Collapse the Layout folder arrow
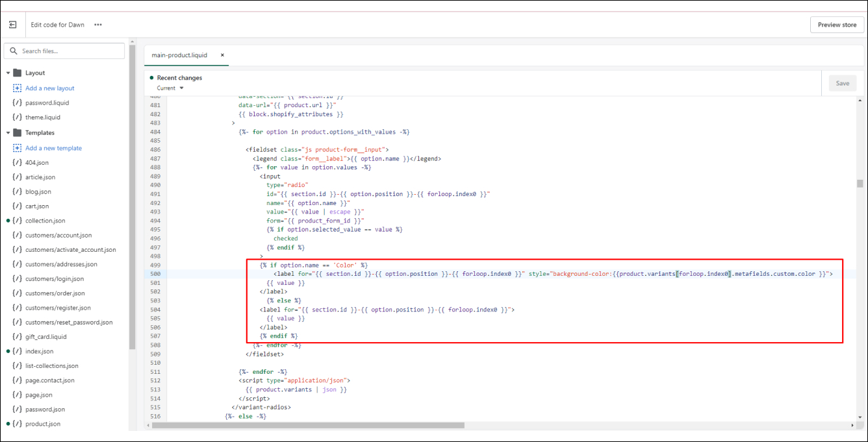This screenshot has height=442, width=868. point(8,73)
